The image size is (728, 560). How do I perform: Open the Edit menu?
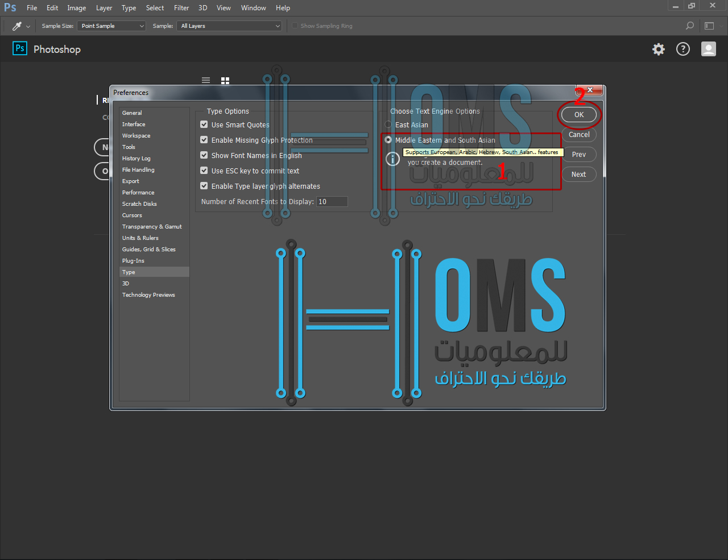pyautogui.click(x=52, y=8)
